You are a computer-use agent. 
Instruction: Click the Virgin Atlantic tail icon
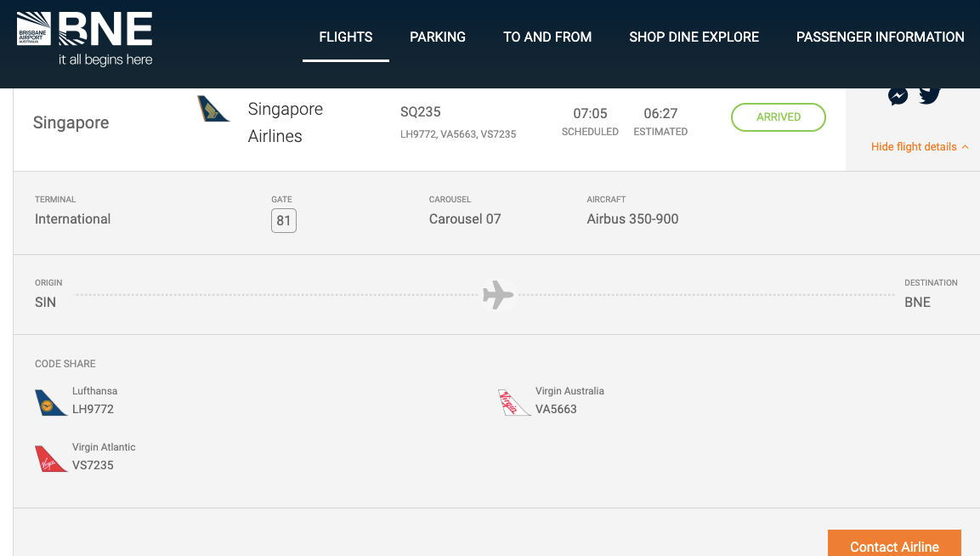(x=51, y=458)
